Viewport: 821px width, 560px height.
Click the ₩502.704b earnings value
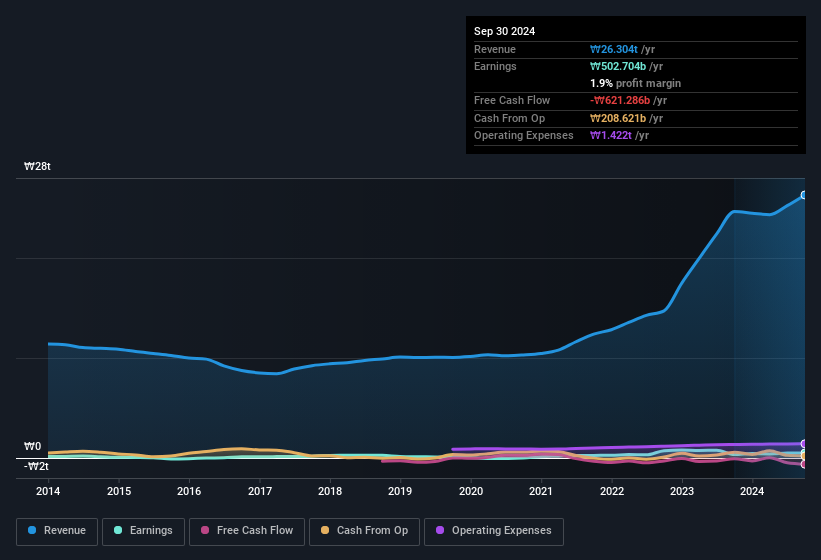click(x=618, y=66)
